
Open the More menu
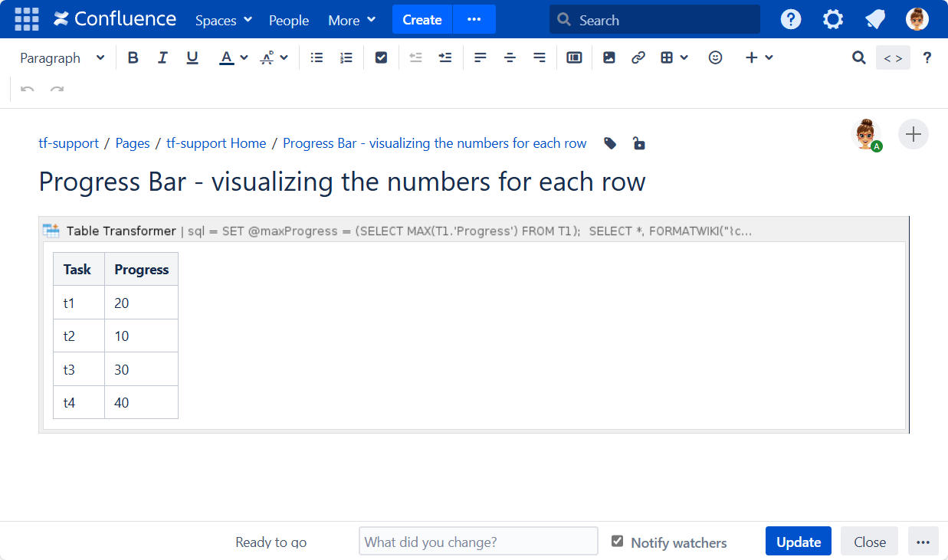point(352,20)
